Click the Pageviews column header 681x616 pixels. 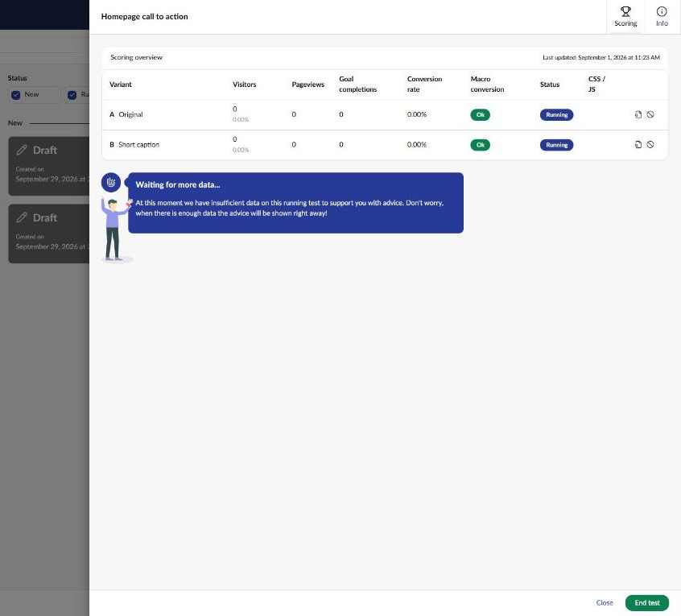(308, 85)
